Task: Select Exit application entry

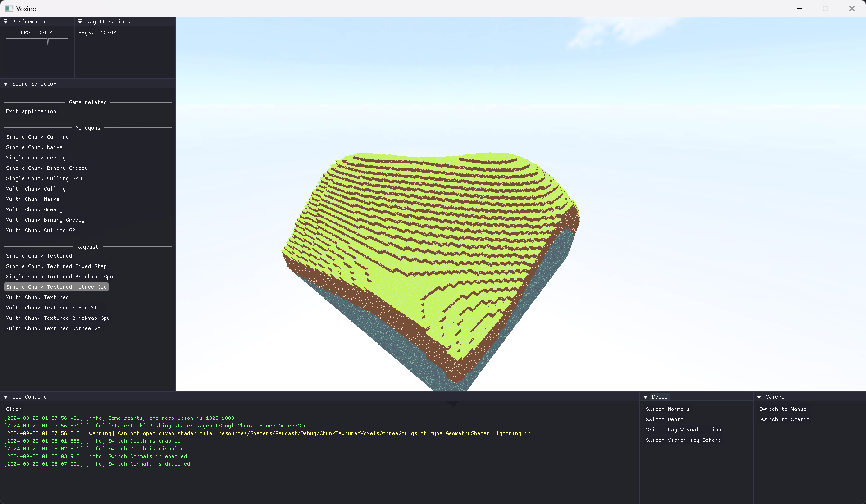Action: tap(31, 111)
